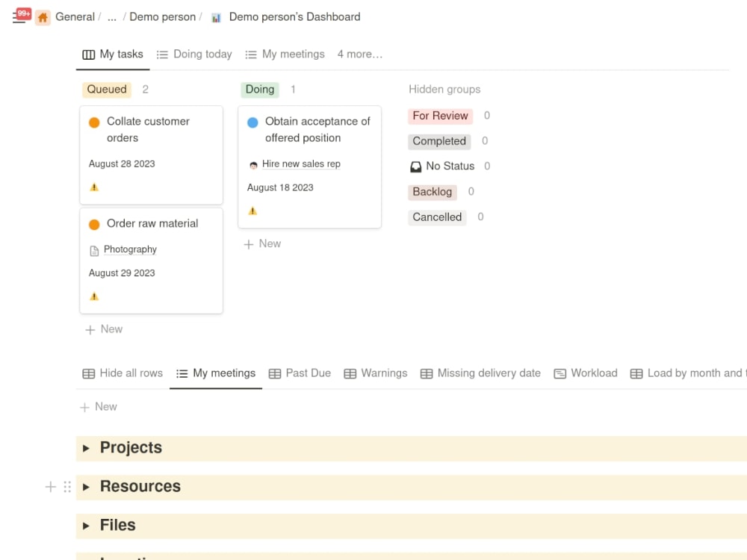
Task: Click the warning icon on Collate customer orders card
Action: (x=94, y=187)
